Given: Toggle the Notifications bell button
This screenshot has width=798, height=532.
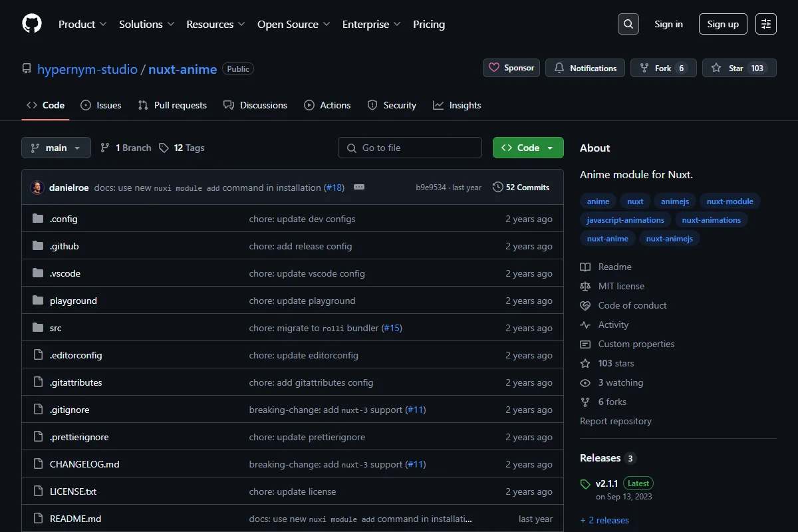Looking at the screenshot, I should click(585, 68).
